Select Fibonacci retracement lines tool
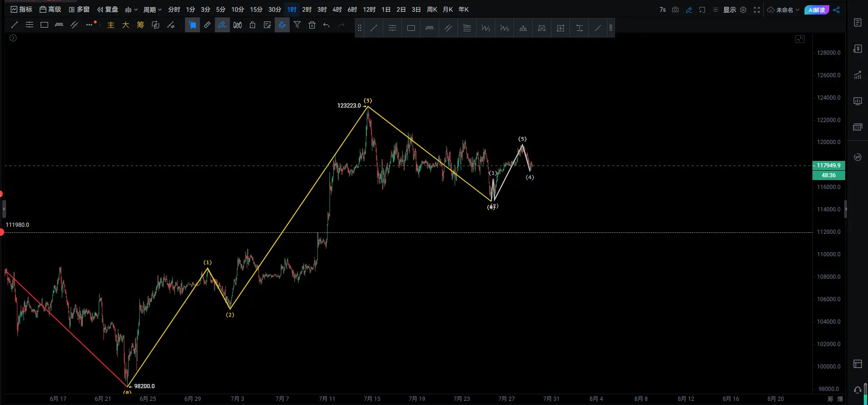The image size is (868, 405). [x=467, y=28]
